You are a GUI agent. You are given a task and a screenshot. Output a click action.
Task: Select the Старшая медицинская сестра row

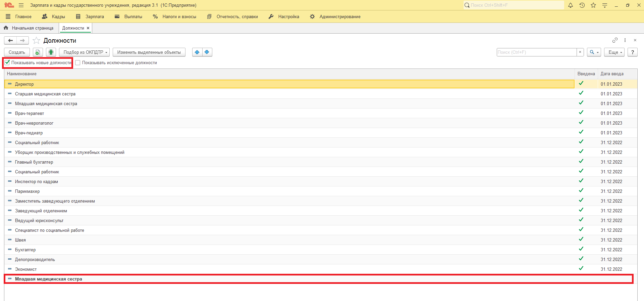(x=321, y=94)
